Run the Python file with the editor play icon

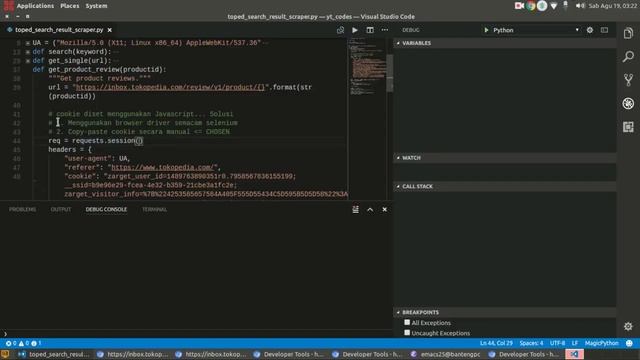(x=355, y=30)
